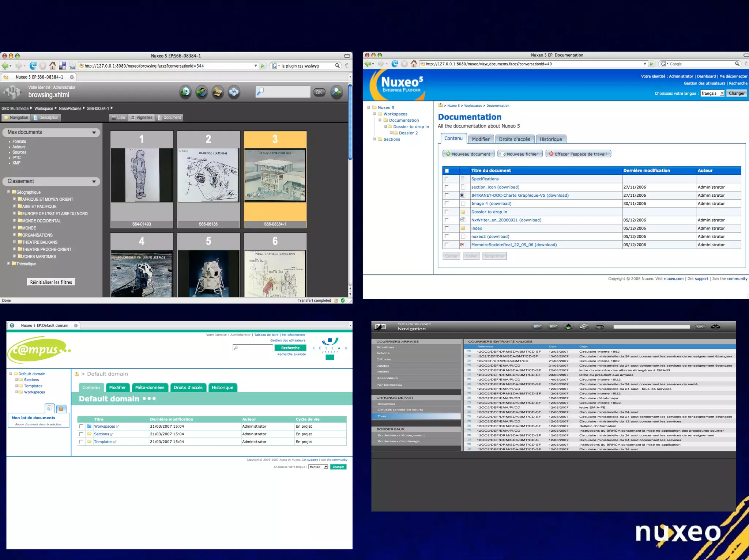Collapse the Mes documents panel arrow
The width and height of the screenshot is (749, 560).
click(94, 132)
